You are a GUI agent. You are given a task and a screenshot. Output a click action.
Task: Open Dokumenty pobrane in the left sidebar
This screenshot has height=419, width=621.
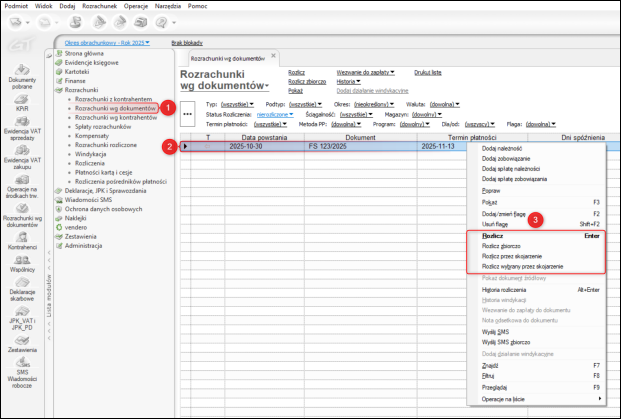pos(22,76)
